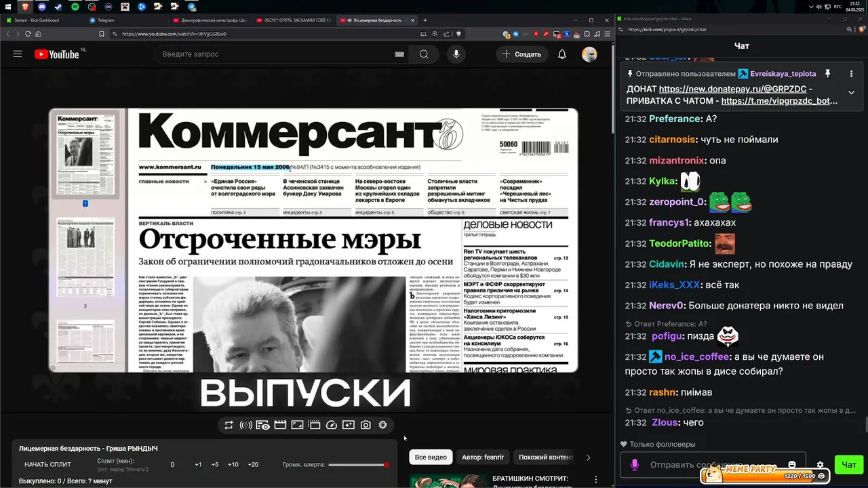Add +20 minutes to the split
Viewport: 868px width, 488px height.
click(x=253, y=465)
